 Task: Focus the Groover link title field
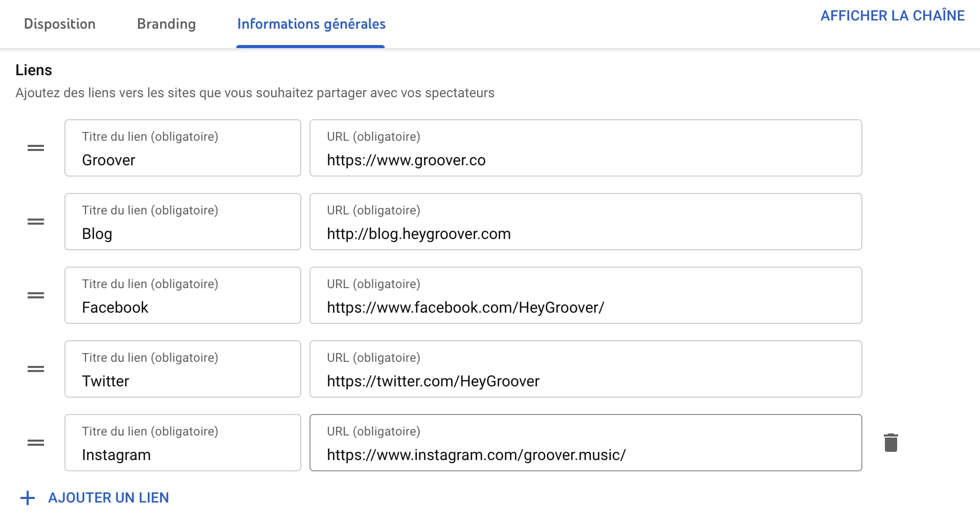pos(183,148)
